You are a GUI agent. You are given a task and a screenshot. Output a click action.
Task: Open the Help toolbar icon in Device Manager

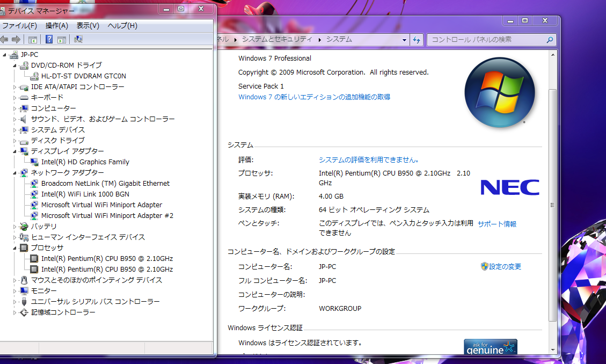point(49,39)
